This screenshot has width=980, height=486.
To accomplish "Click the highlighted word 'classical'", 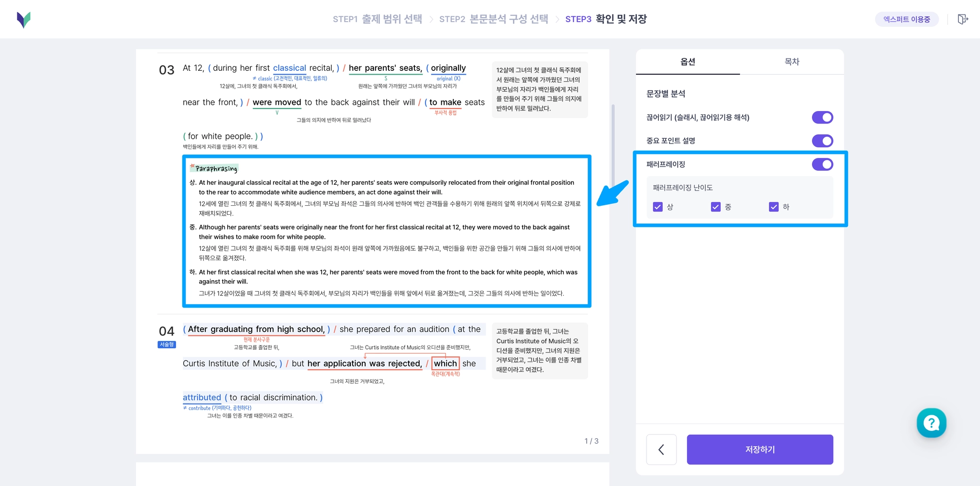I will (x=290, y=68).
